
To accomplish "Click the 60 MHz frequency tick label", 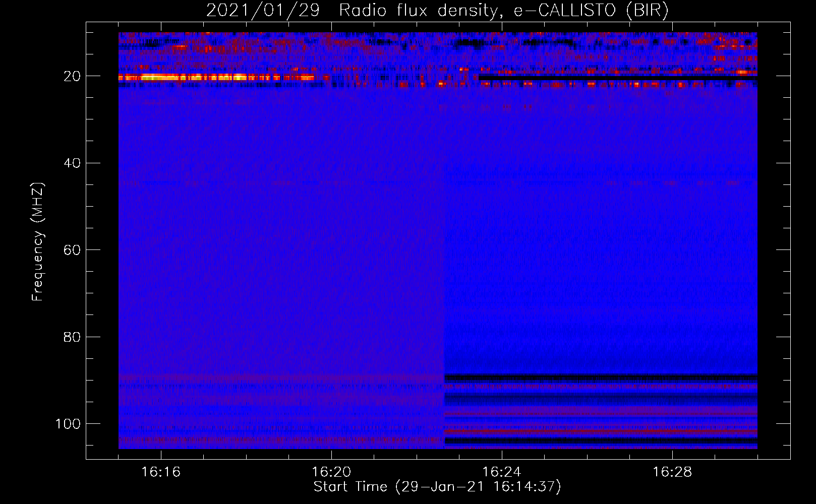I will pyautogui.click(x=73, y=250).
